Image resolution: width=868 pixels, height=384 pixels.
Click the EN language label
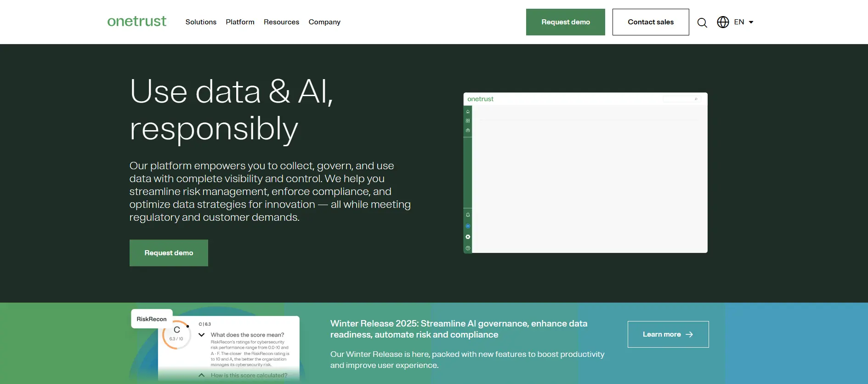739,22
